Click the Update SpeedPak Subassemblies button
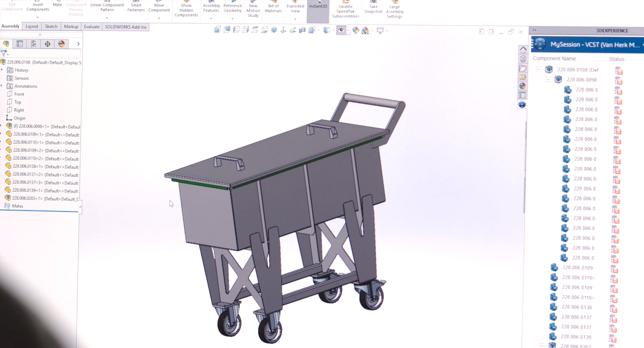 pyautogui.click(x=345, y=10)
